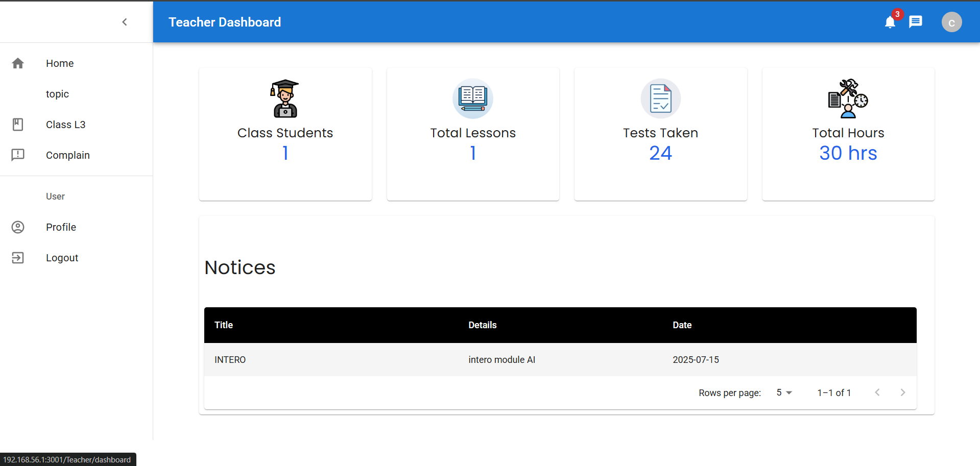Open the Complain menu entry
Screen dimensions: 980x466
[x=67, y=155]
